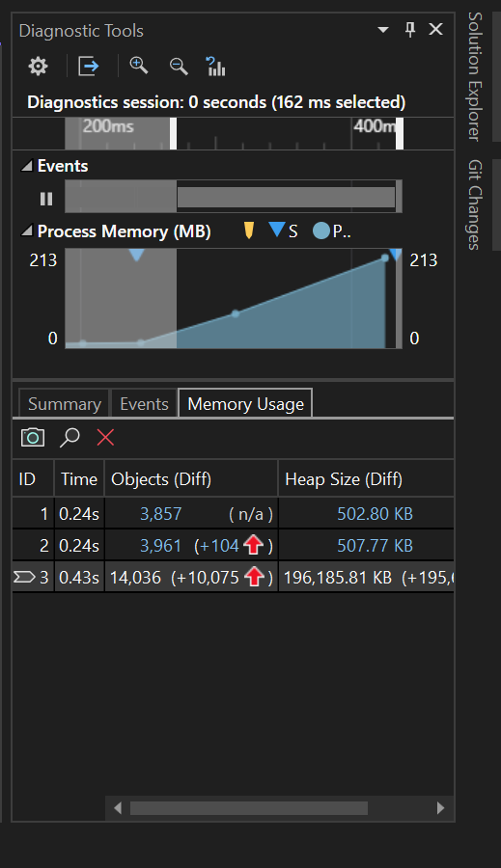Toggle the Private Bytes legend dot
Viewport: 501px width, 868px height.
tap(320, 231)
